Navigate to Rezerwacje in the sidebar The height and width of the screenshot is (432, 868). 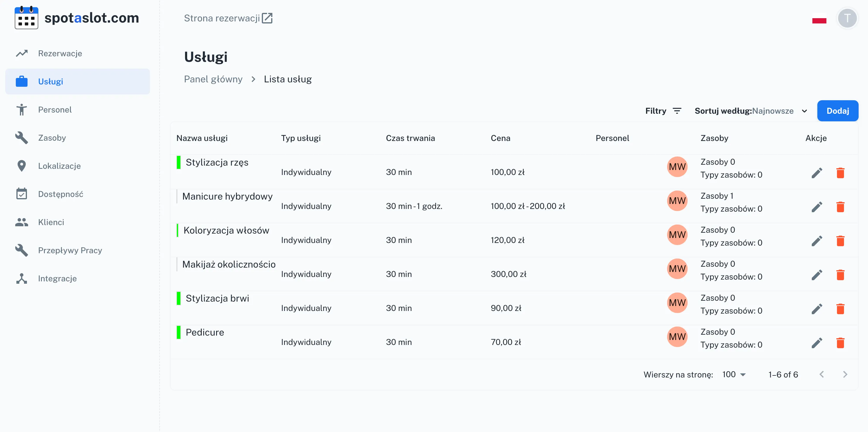[60, 53]
